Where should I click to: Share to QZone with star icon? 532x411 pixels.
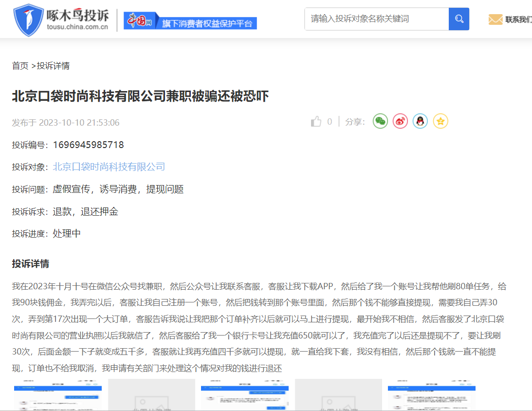[x=440, y=121]
